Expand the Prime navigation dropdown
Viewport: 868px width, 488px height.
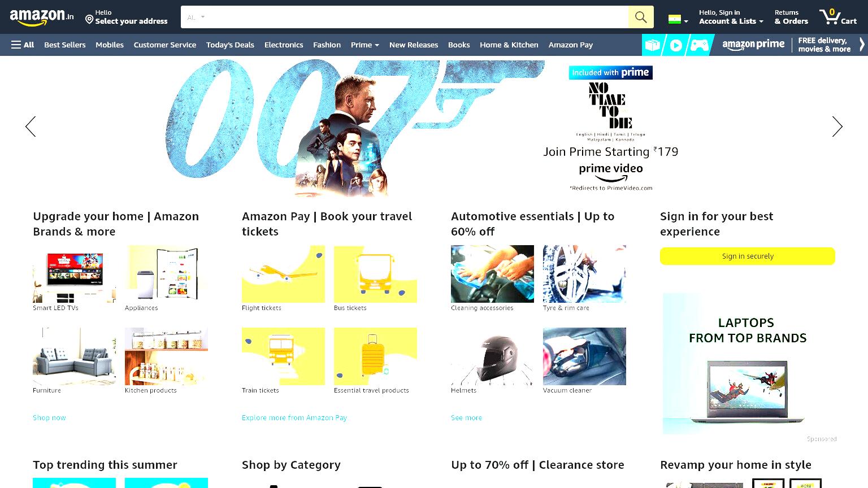pyautogui.click(x=364, y=45)
